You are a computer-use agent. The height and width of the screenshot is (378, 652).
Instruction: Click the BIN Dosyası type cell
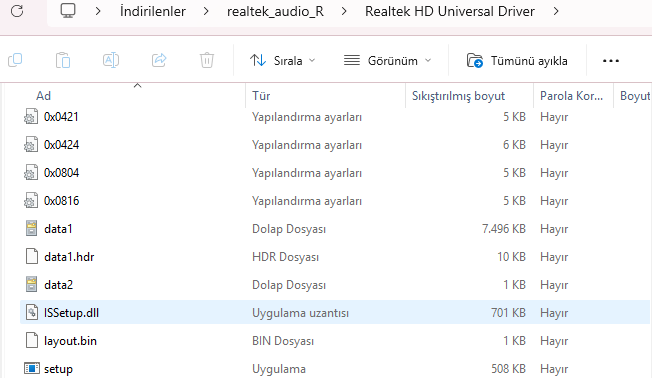[283, 341]
